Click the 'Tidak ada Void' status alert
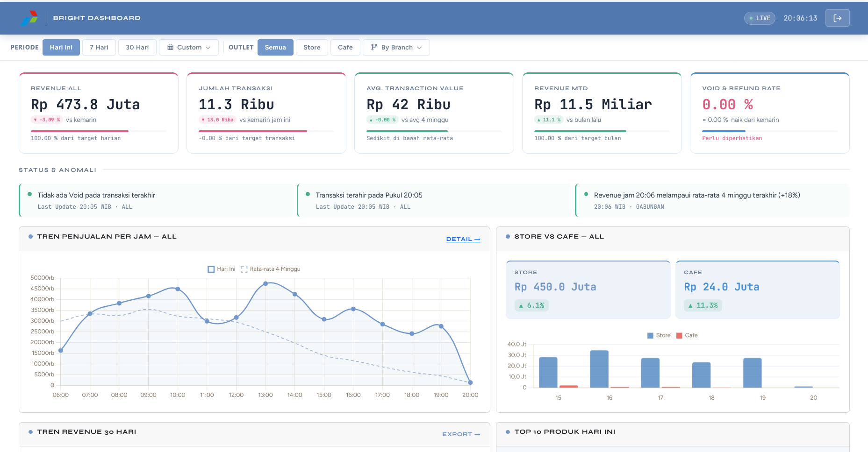 point(156,200)
